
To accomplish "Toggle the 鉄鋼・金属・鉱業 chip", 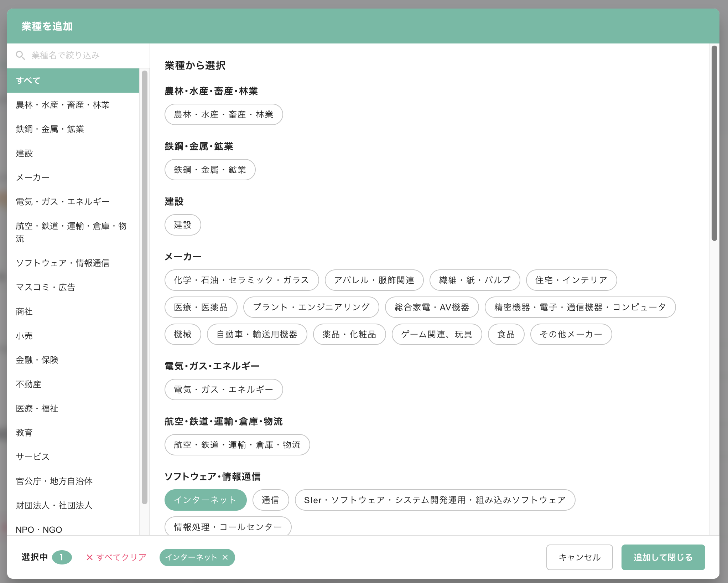I will (x=210, y=170).
